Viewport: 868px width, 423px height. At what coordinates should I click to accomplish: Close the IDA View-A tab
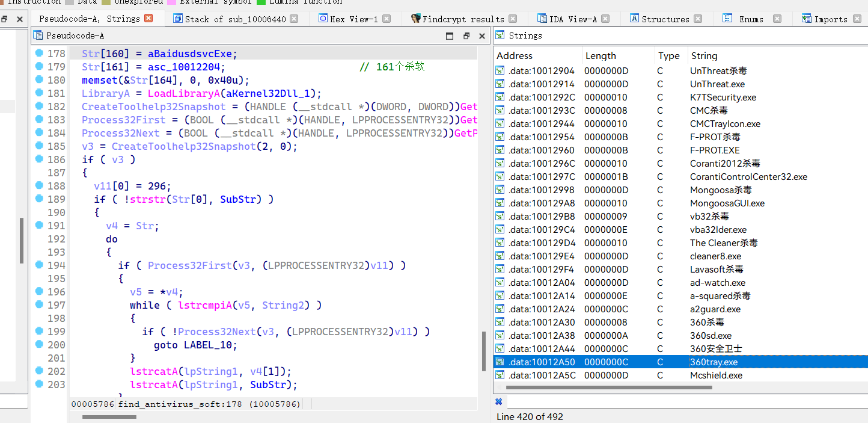tap(605, 19)
